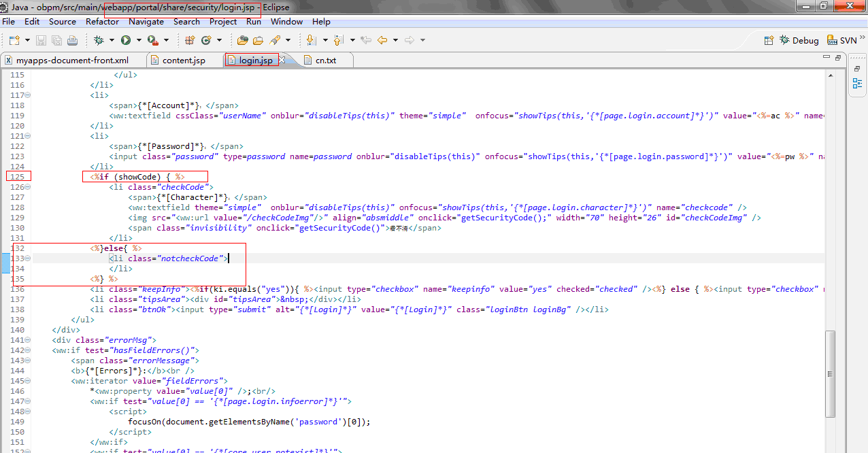Switch to the SVN perspective
Screen dimensions: 868x453
(x=841, y=40)
